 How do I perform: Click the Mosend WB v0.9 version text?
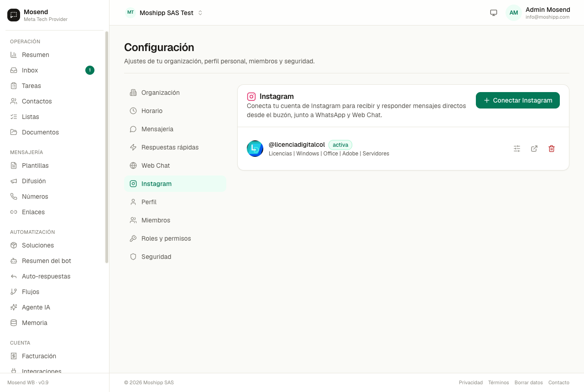[x=28, y=382]
